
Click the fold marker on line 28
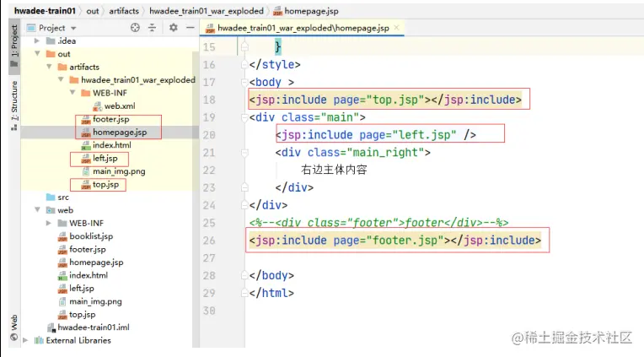tap(244, 275)
